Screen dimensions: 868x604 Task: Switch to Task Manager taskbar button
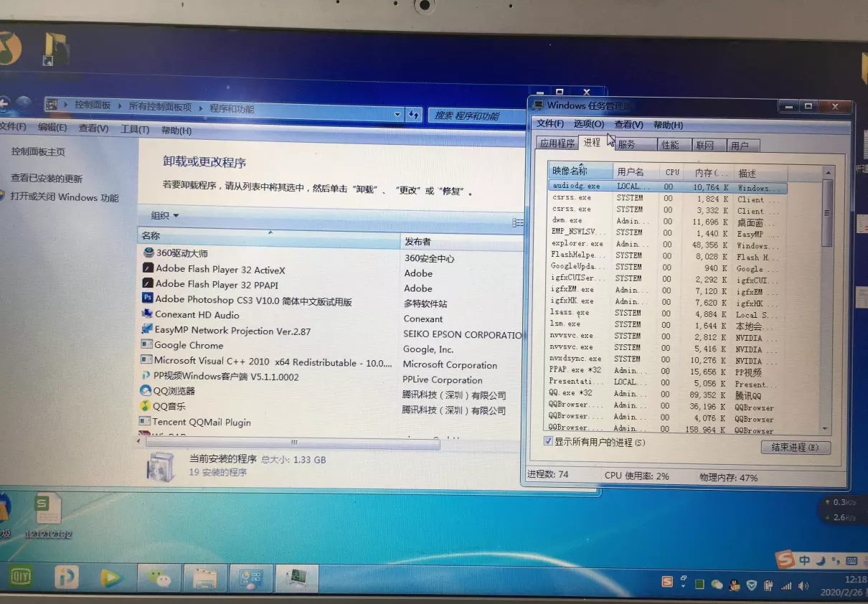pyautogui.click(x=296, y=577)
